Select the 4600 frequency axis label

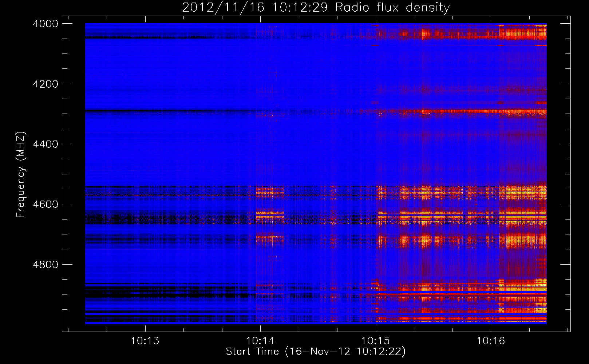[46, 204]
